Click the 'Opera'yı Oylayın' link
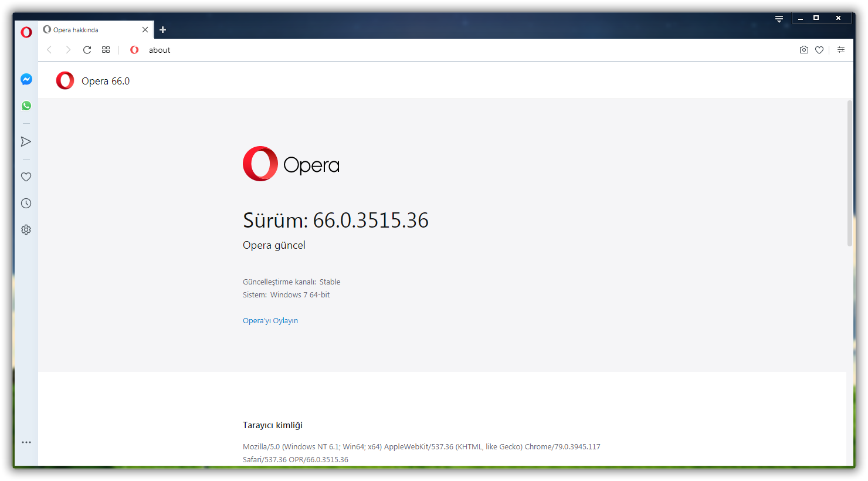The height and width of the screenshot is (481, 868). 270,321
